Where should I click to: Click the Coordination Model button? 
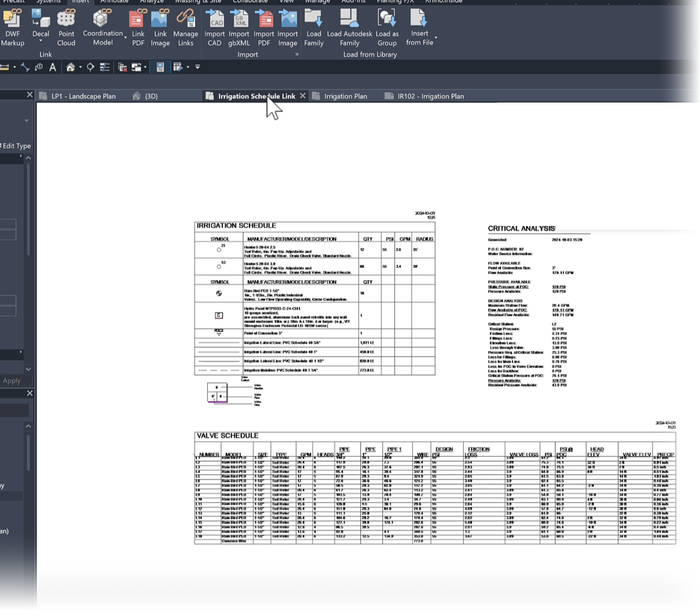(x=102, y=28)
